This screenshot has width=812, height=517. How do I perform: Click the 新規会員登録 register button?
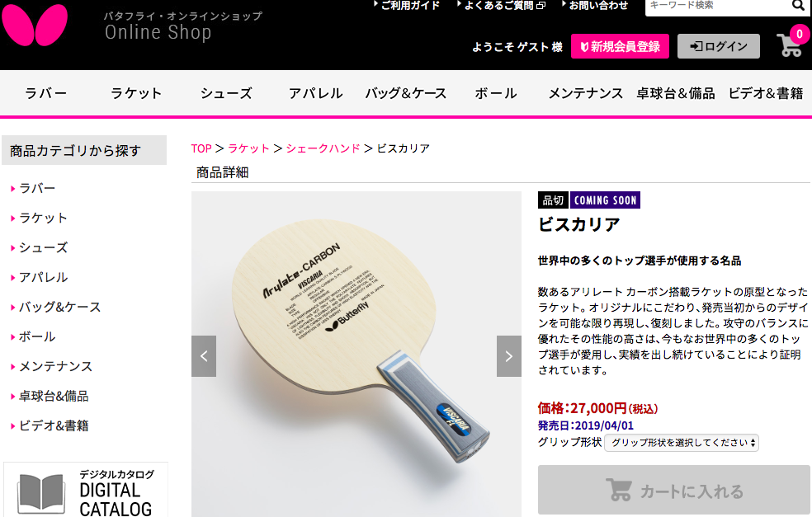(620, 46)
